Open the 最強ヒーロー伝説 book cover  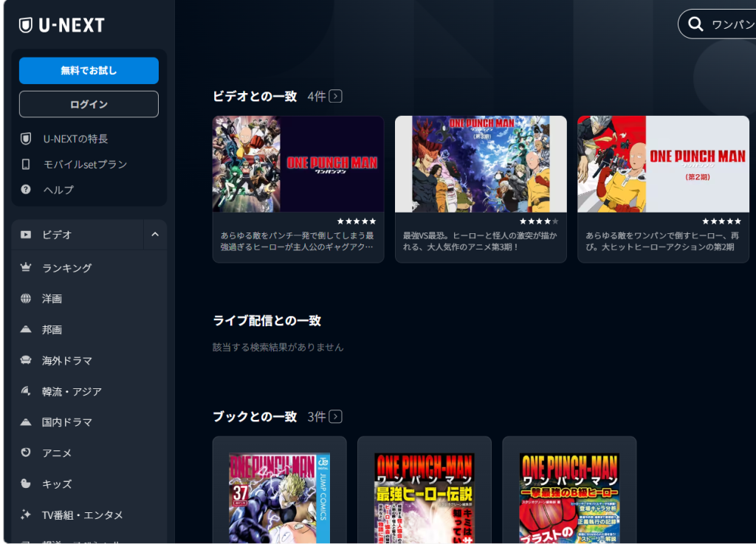coord(425,497)
